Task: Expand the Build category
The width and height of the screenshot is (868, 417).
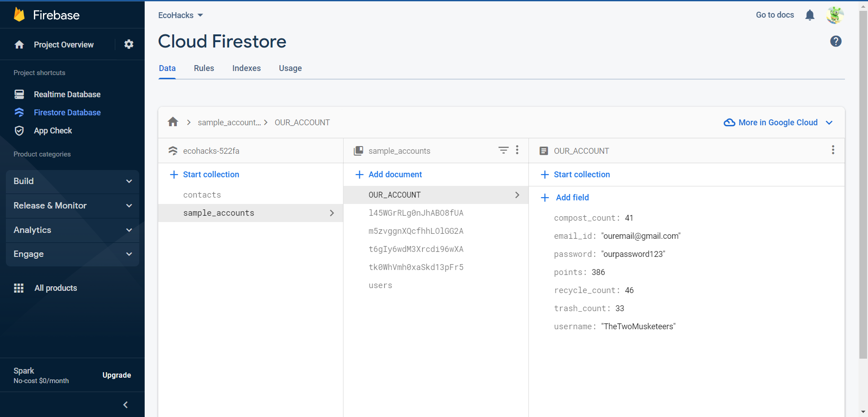Action: 72,181
